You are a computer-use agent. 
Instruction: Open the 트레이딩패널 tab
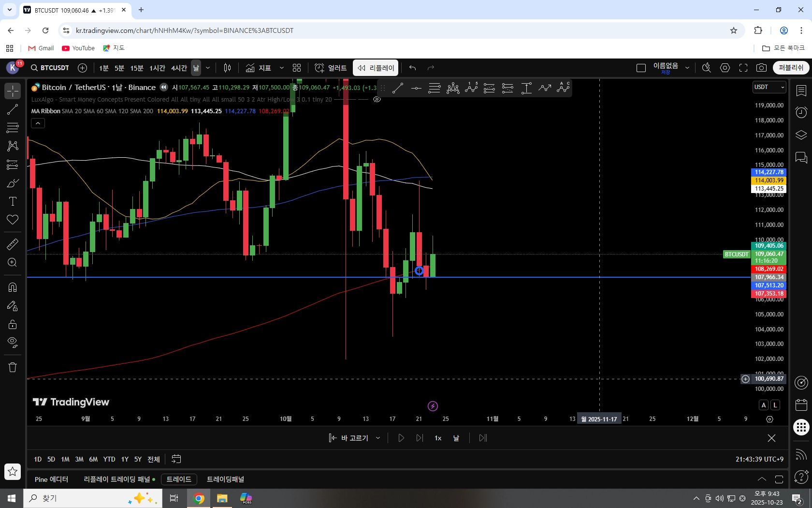click(225, 479)
